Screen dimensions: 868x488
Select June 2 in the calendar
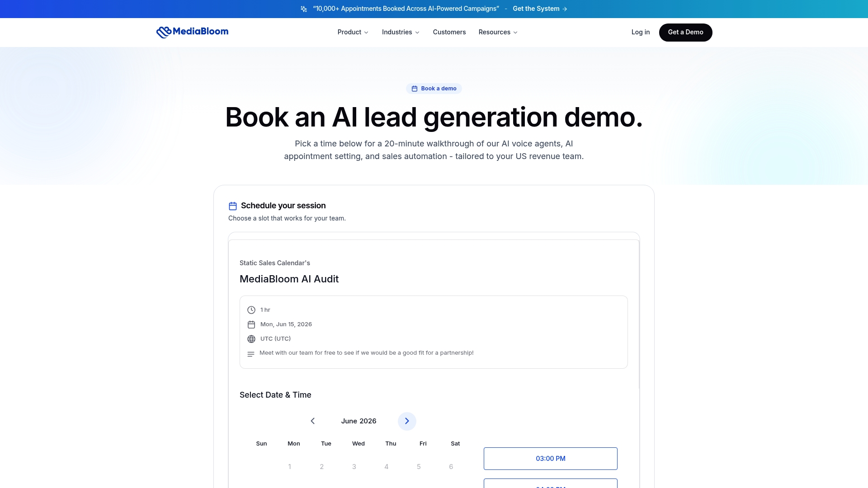pos(322,467)
